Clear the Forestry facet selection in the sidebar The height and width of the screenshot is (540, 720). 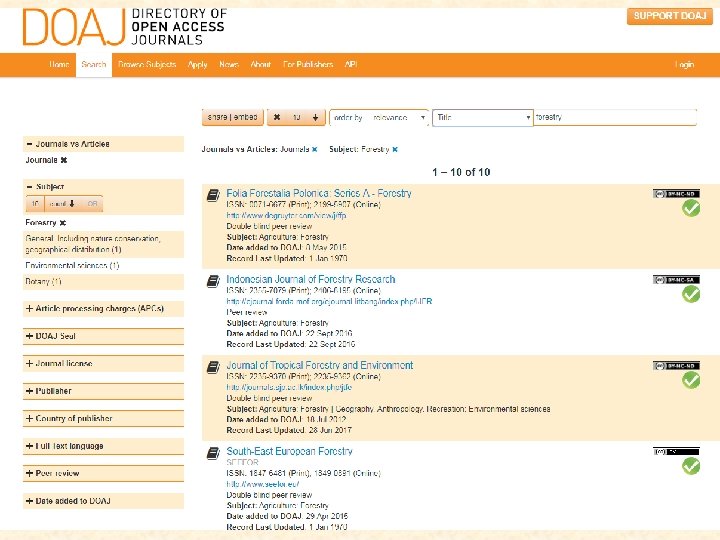click(x=63, y=223)
